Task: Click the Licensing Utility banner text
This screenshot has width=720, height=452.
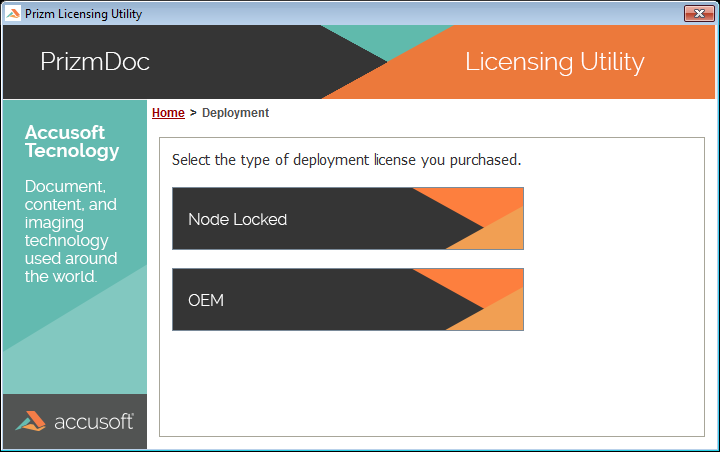Action: coord(554,62)
